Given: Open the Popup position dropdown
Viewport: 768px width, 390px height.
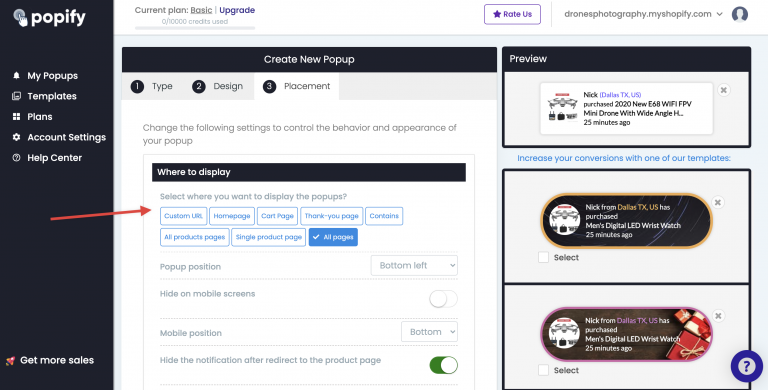Looking at the screenshot, I should click(x=414, y=266).
